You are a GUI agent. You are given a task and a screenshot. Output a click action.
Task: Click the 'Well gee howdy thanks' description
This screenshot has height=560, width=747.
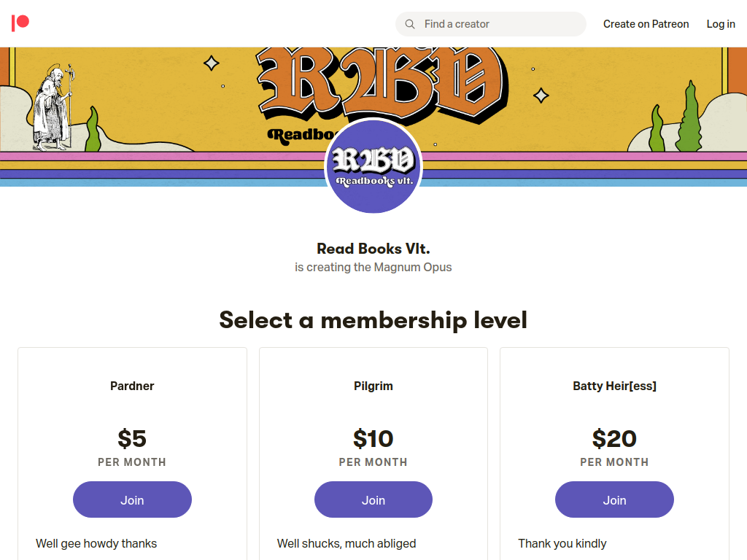96,543
